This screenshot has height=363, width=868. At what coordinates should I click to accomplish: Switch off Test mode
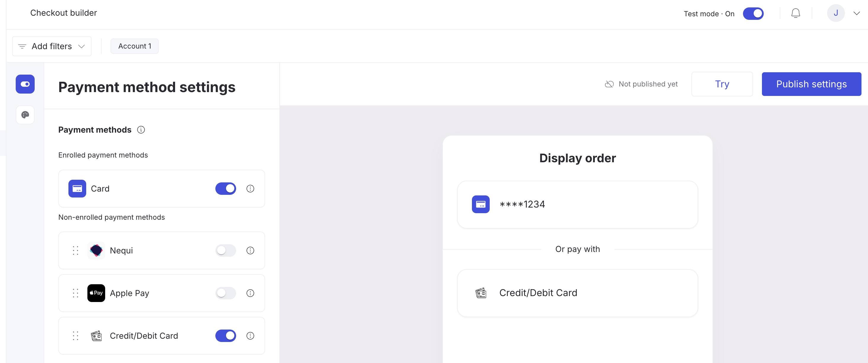pos(753,13)
